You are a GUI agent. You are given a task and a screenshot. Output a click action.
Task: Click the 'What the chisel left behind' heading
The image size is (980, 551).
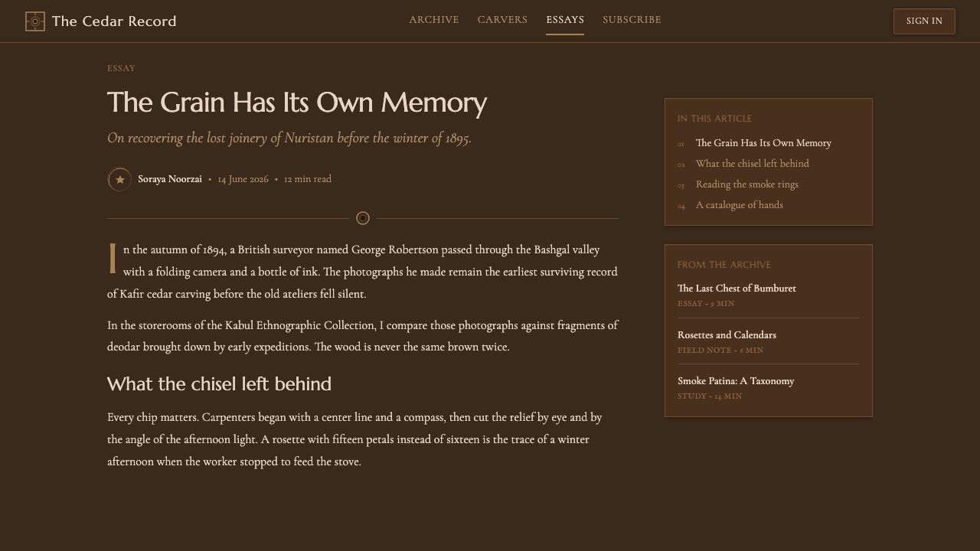point(219,384)
